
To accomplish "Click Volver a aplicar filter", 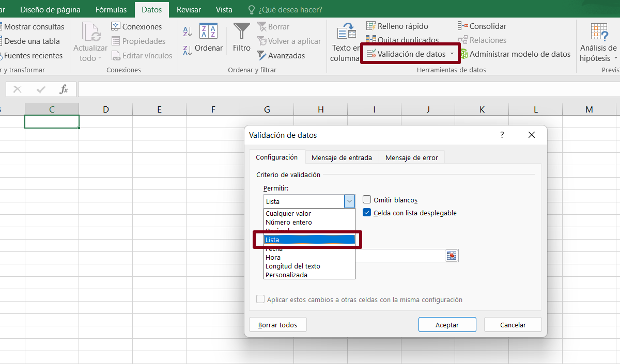I will 289,41.
